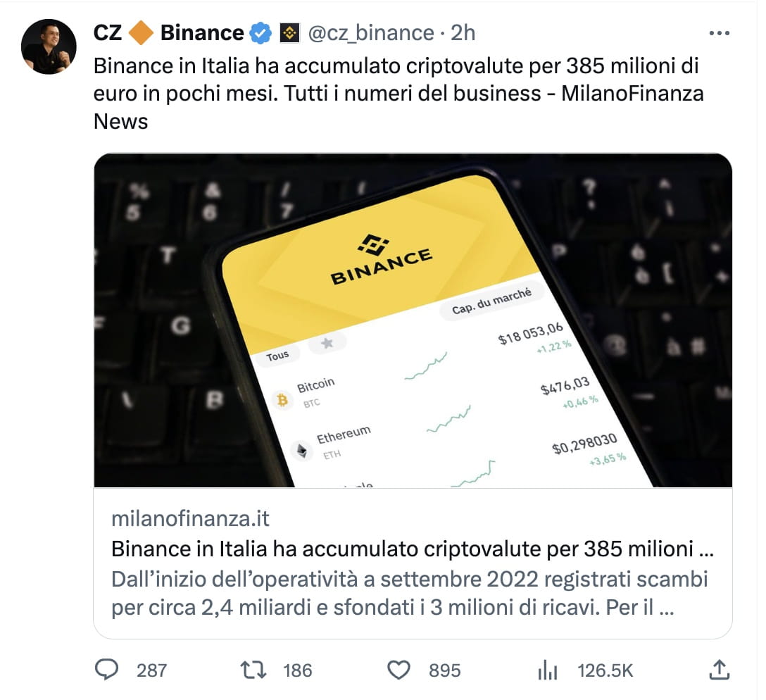Click the orange diamond emoji in display name

139,32
